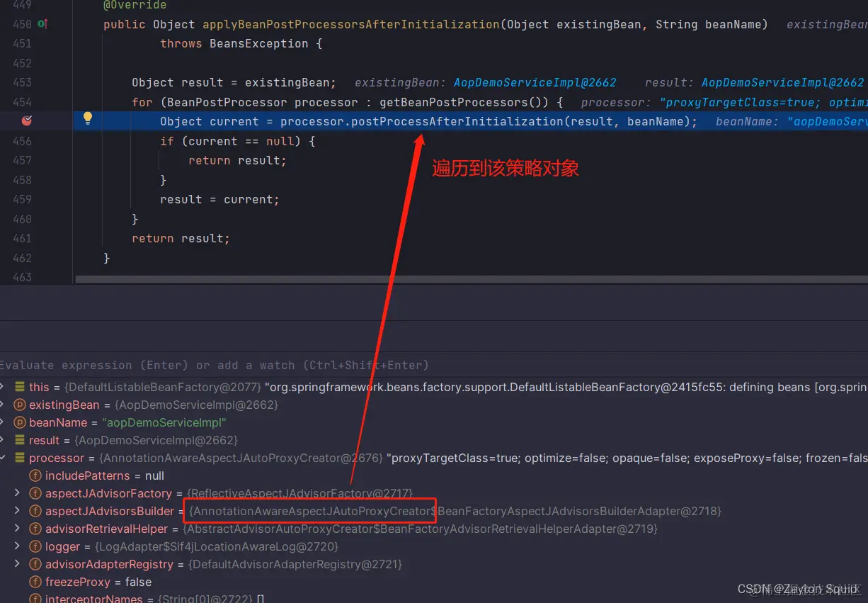Select the processor variable row
Viewport: 868px width, 603px height.
coord(434,458)
